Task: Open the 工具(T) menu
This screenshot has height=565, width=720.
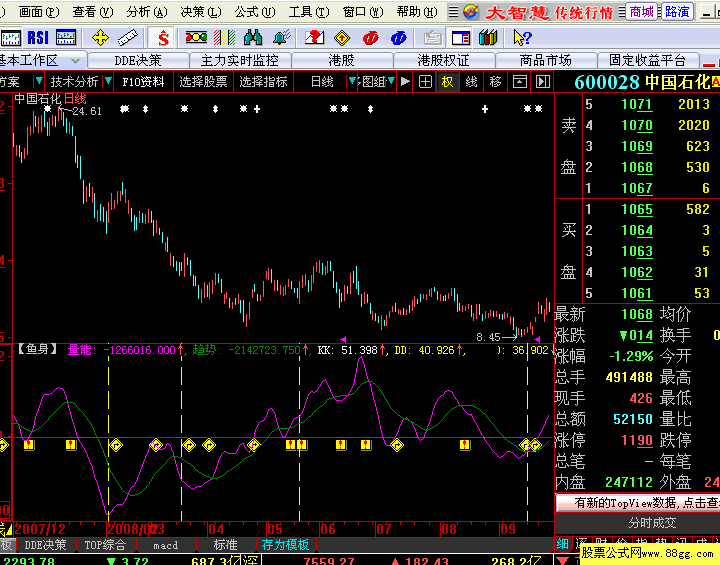Action: click(x=309, y=11)
